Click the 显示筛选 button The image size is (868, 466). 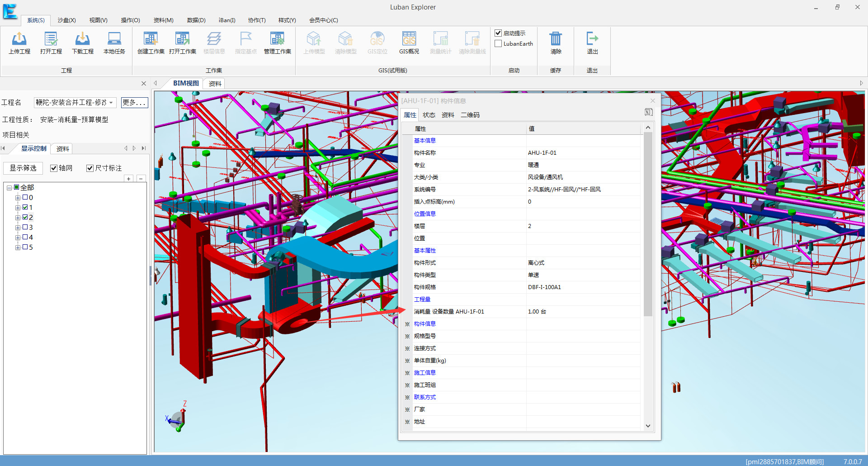(x=23, y=168)
